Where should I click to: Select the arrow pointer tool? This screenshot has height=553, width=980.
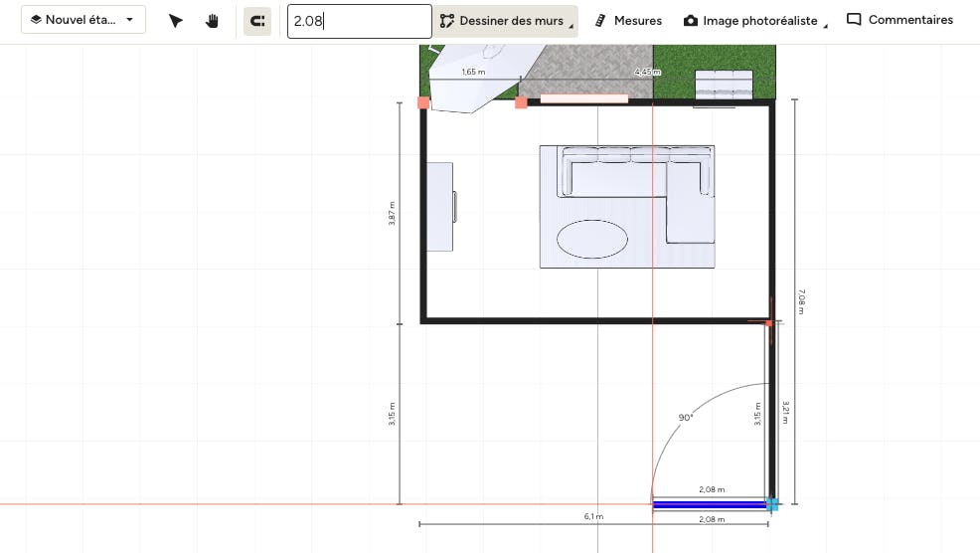point(176,21)
